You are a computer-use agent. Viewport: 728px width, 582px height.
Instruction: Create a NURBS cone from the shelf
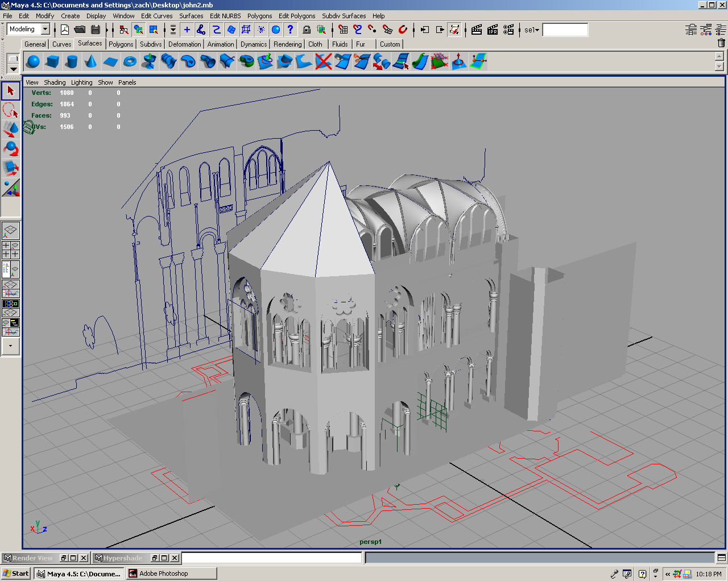[x=91, y=61]
